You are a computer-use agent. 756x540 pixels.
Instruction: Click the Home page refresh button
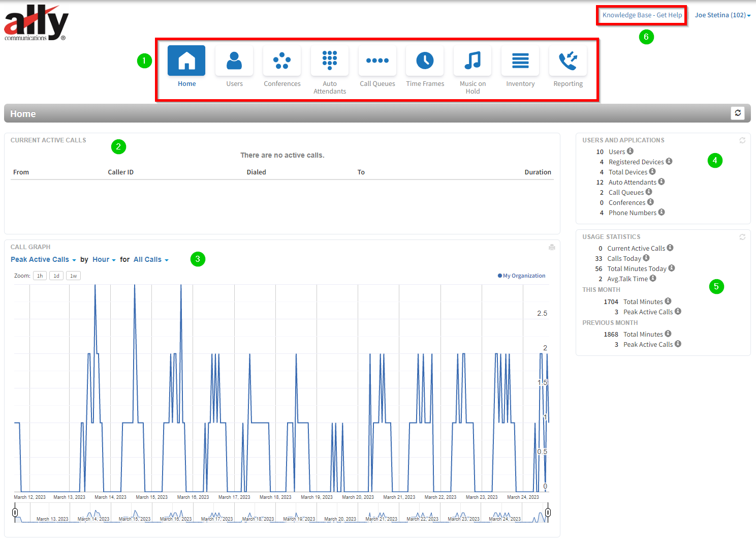(x=738, y=113)
